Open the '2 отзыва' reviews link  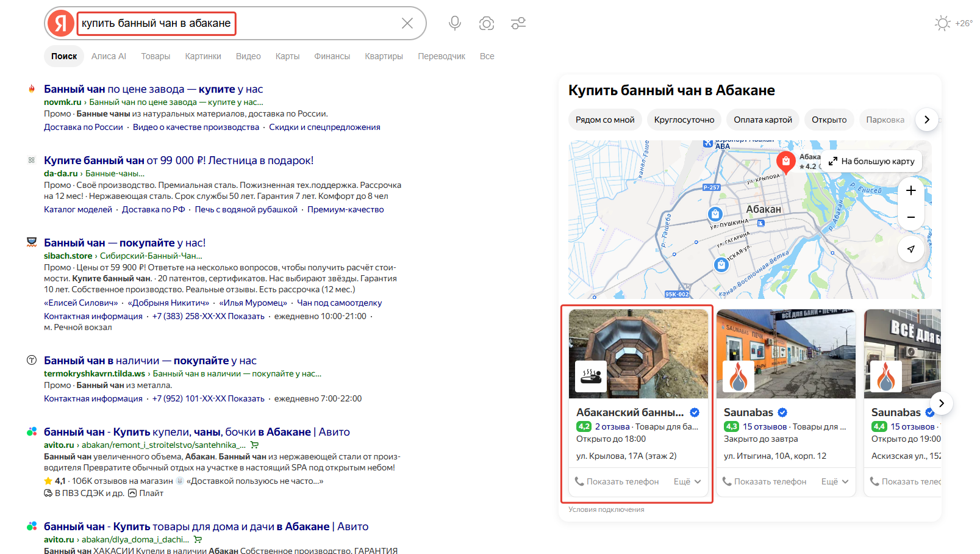click(x=612, y=426)
